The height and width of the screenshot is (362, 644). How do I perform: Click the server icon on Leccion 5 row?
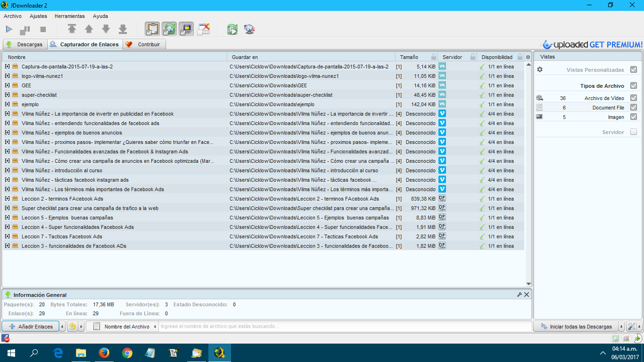(x=442, y=217)
